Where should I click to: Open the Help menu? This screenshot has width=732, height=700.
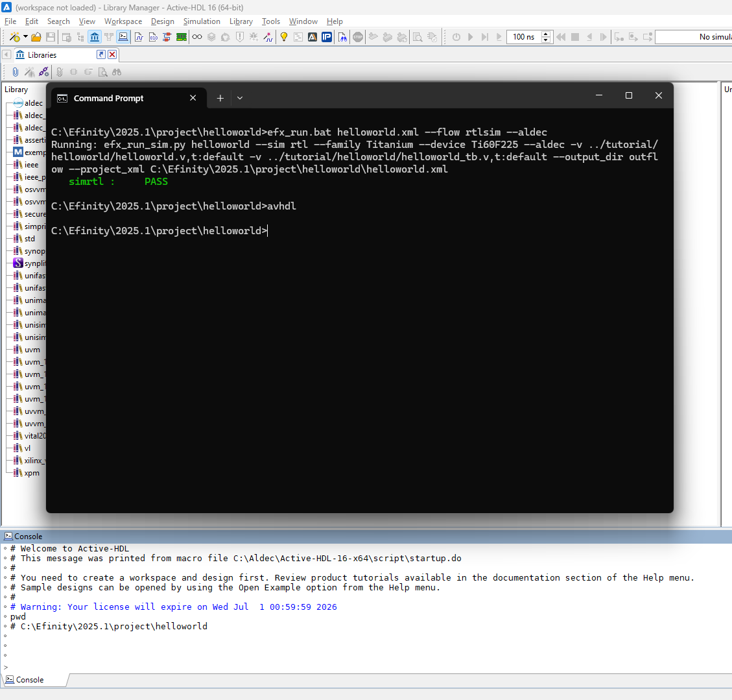pos(335,21)
